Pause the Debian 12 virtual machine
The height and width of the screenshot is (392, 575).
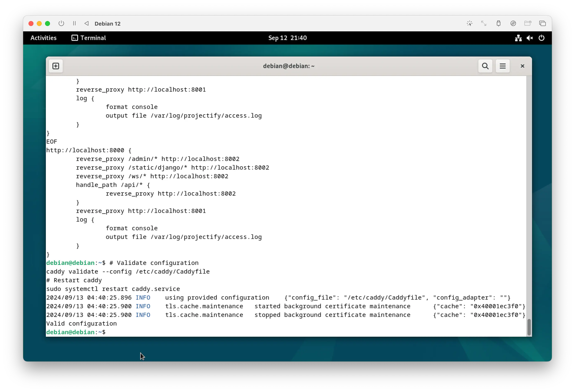(x=74, y=24)
